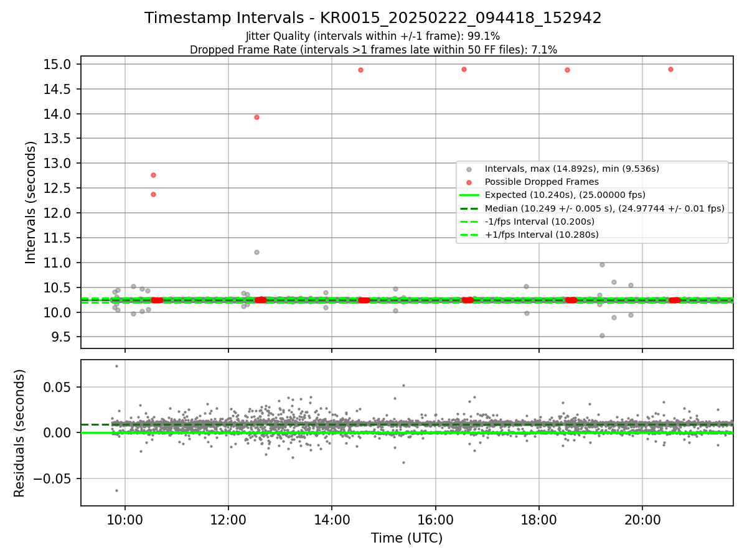
Task: Click the red point near 12.75s around 10:30
Action: 153,175
